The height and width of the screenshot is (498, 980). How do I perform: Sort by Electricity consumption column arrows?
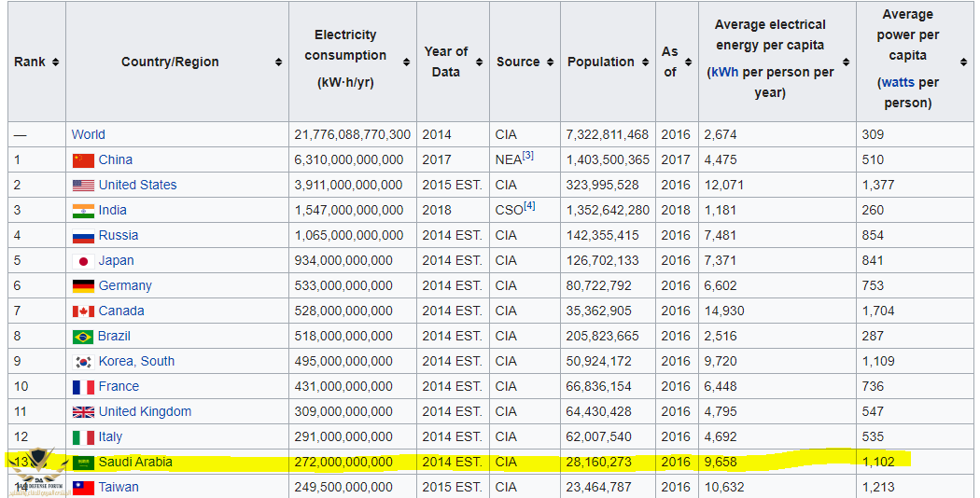[406, 62]
